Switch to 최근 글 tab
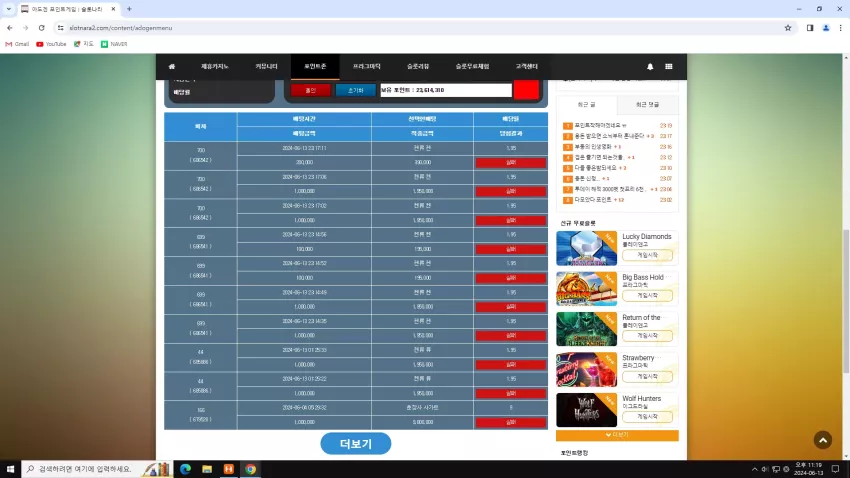Screen dimensions: 850x478 coord(587,105)
